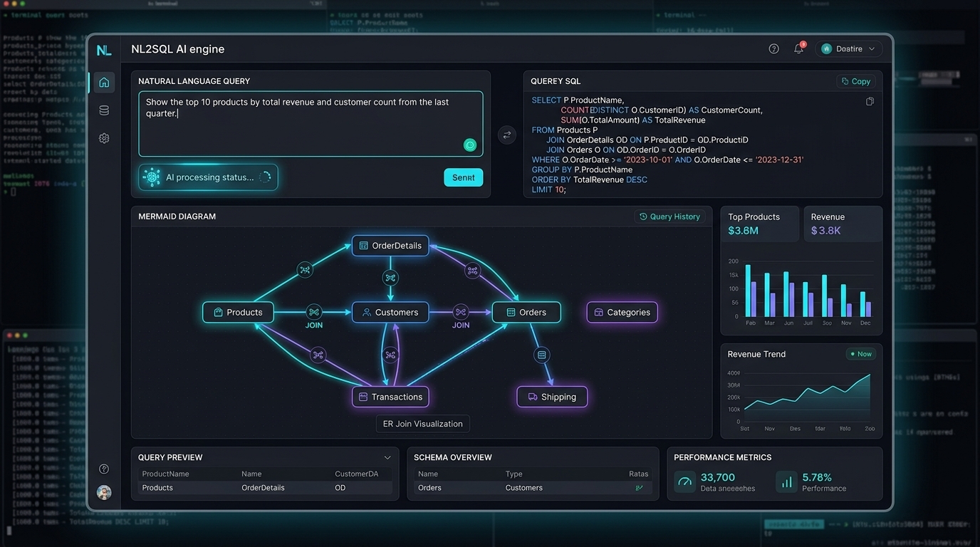Image resolution: width=980 pixels, height=547 pixels.
Task: Click the OrderDetails cell in Query Preview
Action: tap(263, 488)
